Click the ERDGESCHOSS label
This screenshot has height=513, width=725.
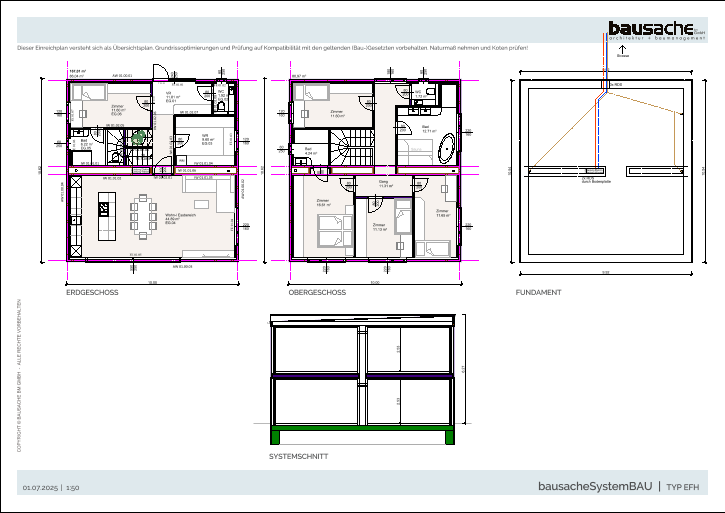[92, 292]
